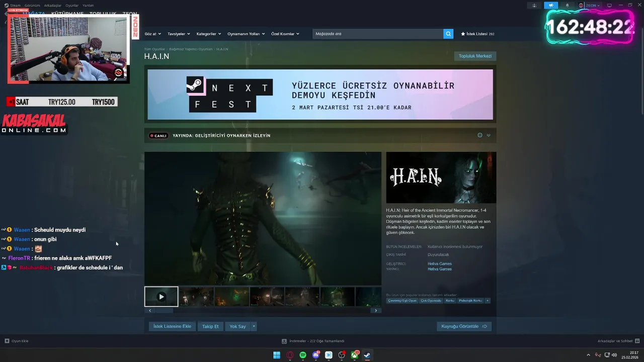Expand the Tavsiyeler dropdown
The image size is (644, 362).
click(x=179, y=34)
